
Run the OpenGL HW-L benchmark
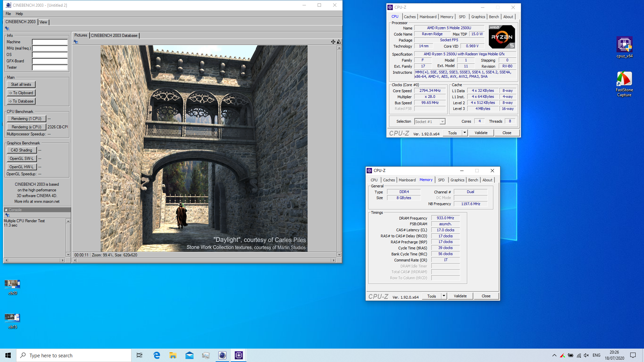point(22,167)
